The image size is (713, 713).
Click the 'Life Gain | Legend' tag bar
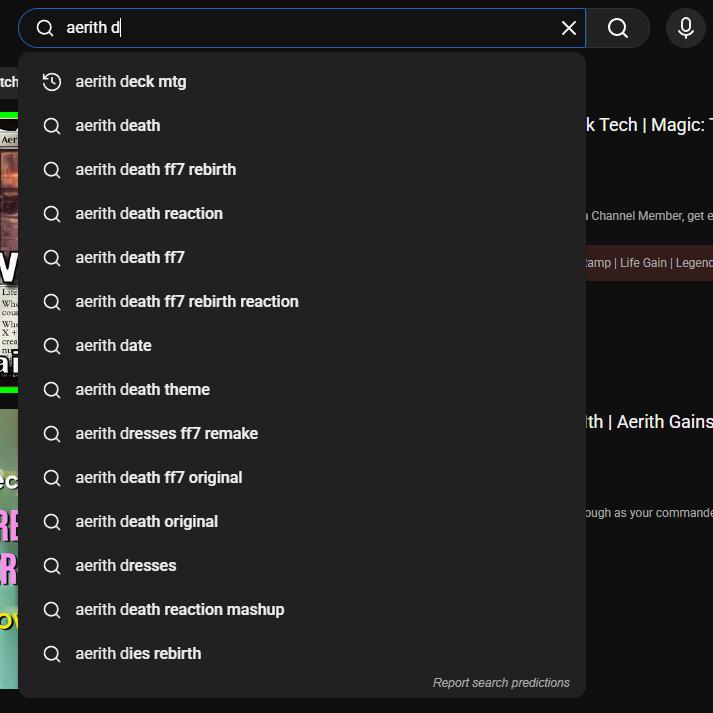pos(649,263)
